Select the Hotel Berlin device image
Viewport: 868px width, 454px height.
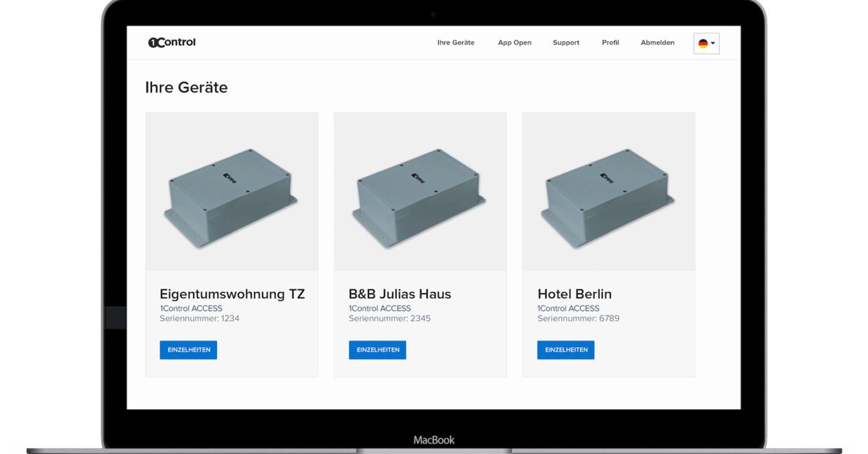tap(609, 192)
